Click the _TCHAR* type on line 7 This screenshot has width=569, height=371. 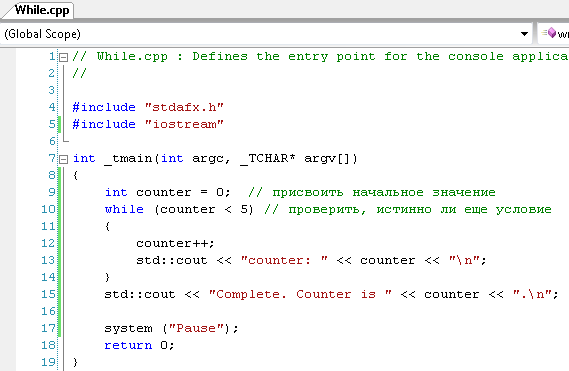tap(268, 159)
